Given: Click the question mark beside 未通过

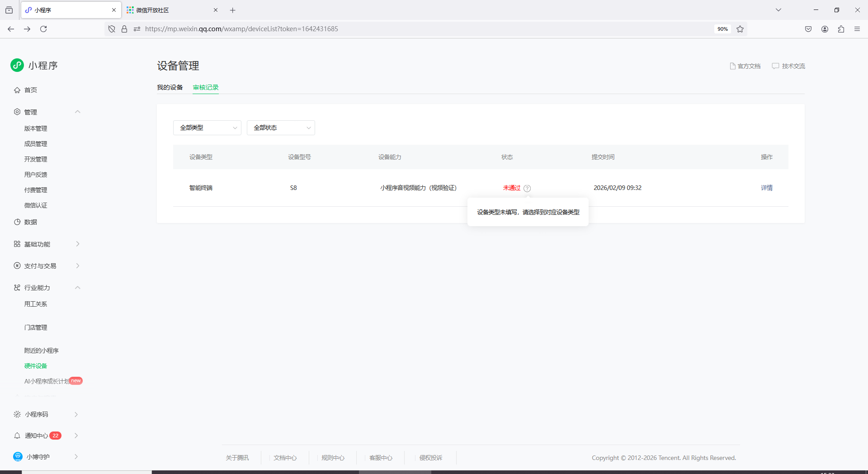Looking at the screenshot, I should pyautogui.click(x=527, y=188).
